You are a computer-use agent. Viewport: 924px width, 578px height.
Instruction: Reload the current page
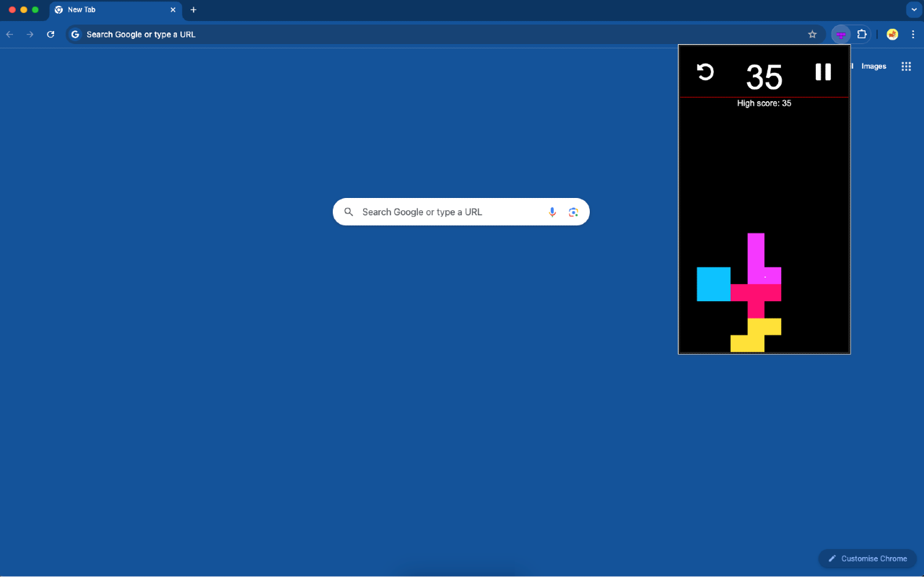pyautogui.click(x=51, y=35)
